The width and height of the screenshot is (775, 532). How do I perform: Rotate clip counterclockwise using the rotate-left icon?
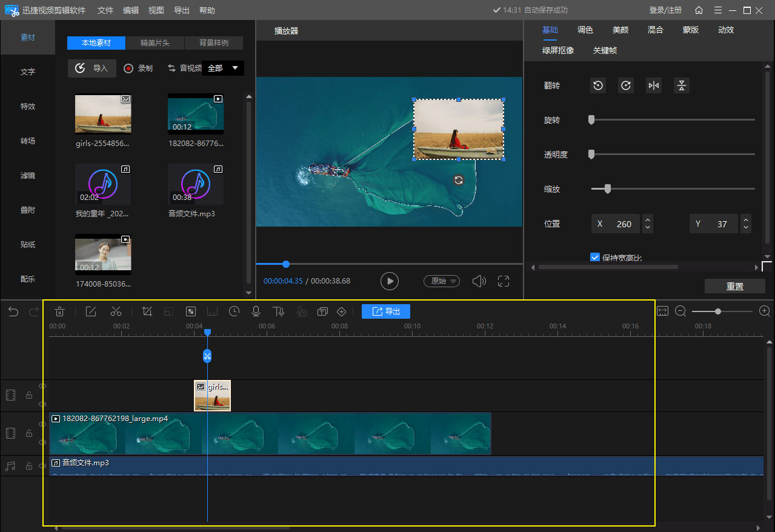(598, 85)
